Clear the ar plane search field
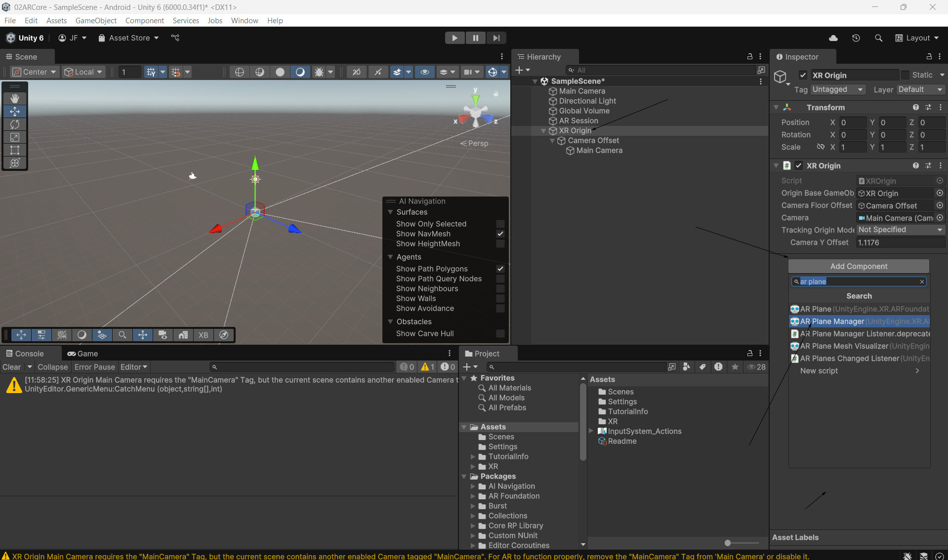948x560 pixels. [x=922, y=281]
